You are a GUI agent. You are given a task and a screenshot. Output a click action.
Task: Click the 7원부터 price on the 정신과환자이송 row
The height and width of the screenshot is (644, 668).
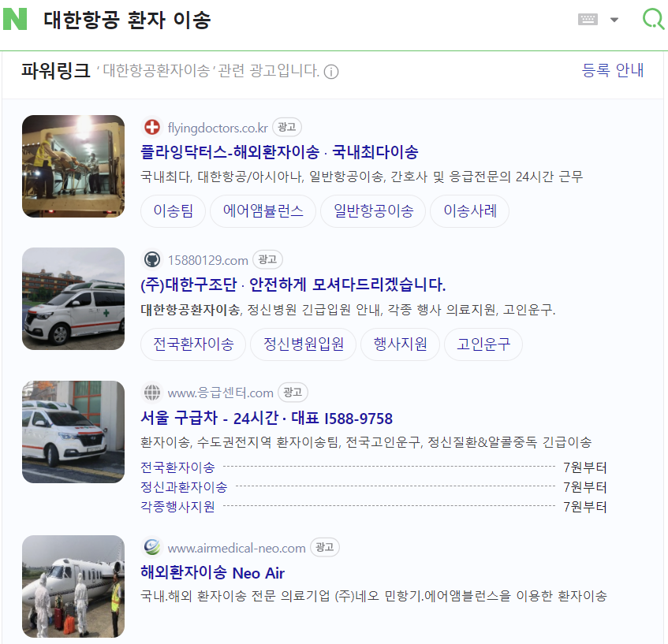coord(585,487)
